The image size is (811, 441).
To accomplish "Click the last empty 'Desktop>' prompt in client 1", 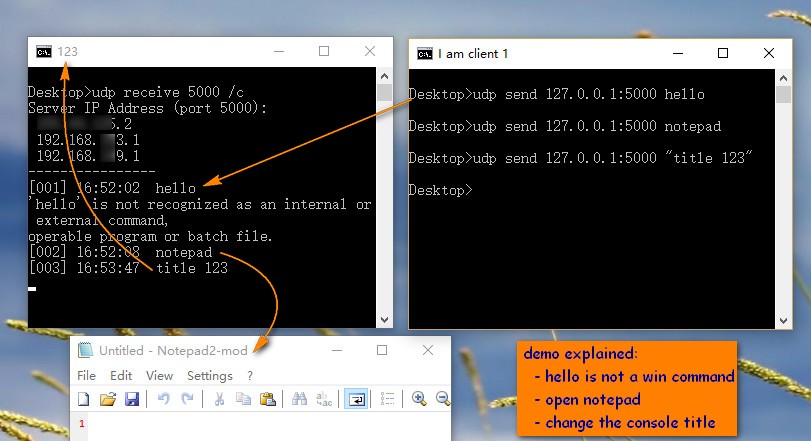I will (x=440, y=190).
